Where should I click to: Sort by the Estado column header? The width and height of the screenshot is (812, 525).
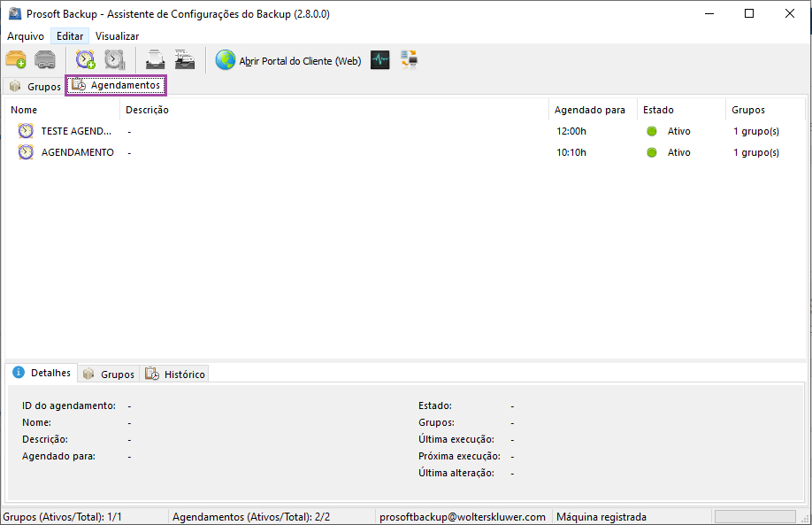coord(681,110)
